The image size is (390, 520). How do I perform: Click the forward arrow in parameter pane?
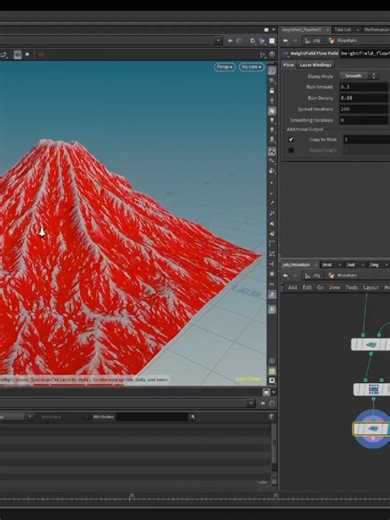click(x=295, y=41)
